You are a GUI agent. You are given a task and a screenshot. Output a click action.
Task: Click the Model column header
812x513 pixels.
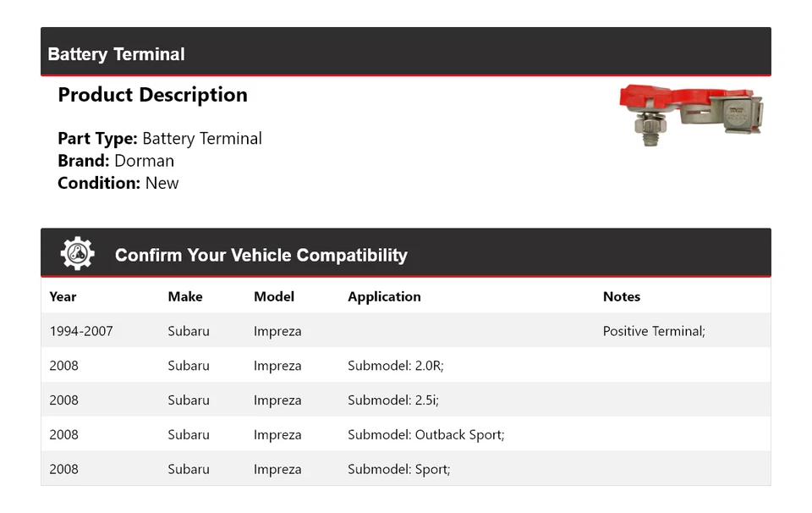pos(274,296)
